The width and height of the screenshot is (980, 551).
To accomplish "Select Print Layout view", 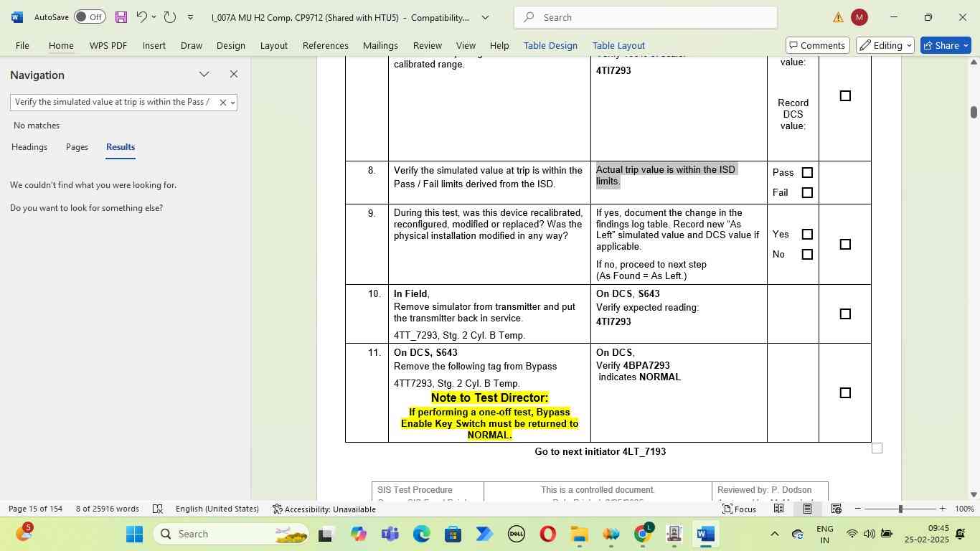I will click(807, 509).
